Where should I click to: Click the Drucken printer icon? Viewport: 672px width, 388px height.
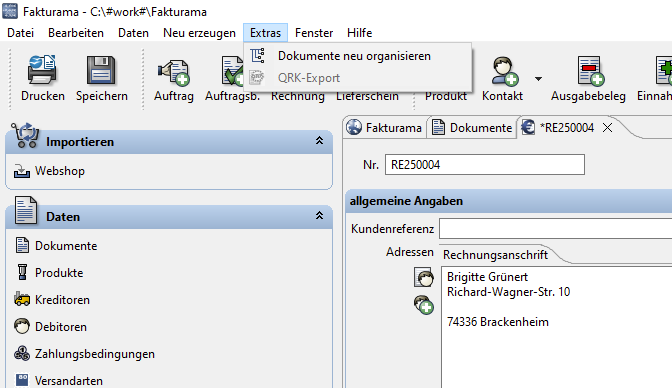tap(42, 70)
